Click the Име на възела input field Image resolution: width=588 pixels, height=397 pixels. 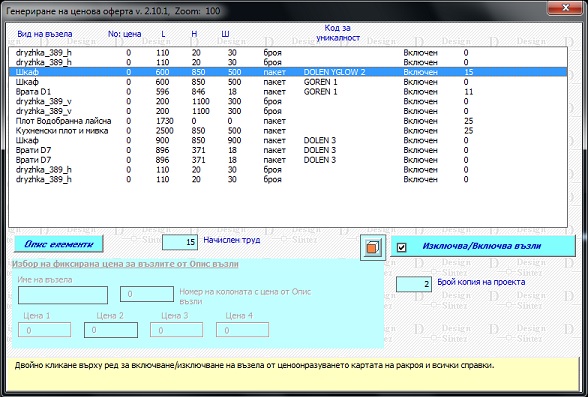pyautogui.click(x=63, y=295)
